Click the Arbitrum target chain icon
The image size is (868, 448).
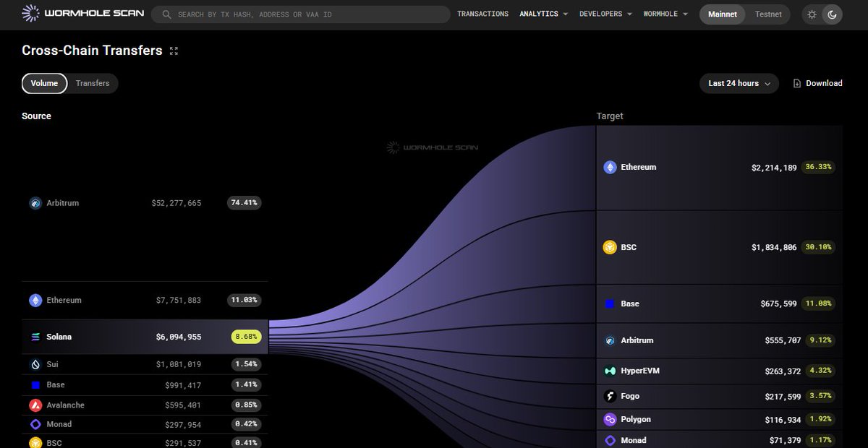(x=610, y=340)
